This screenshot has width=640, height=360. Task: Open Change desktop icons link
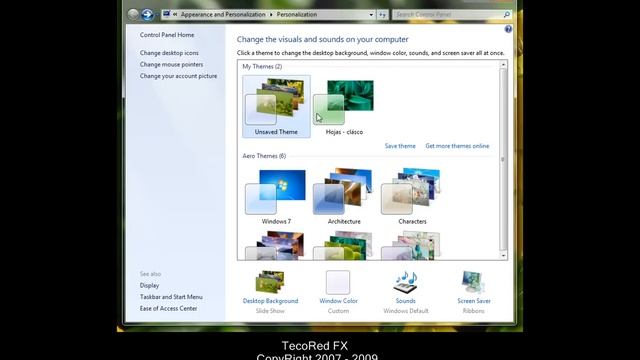click(169, 53)
